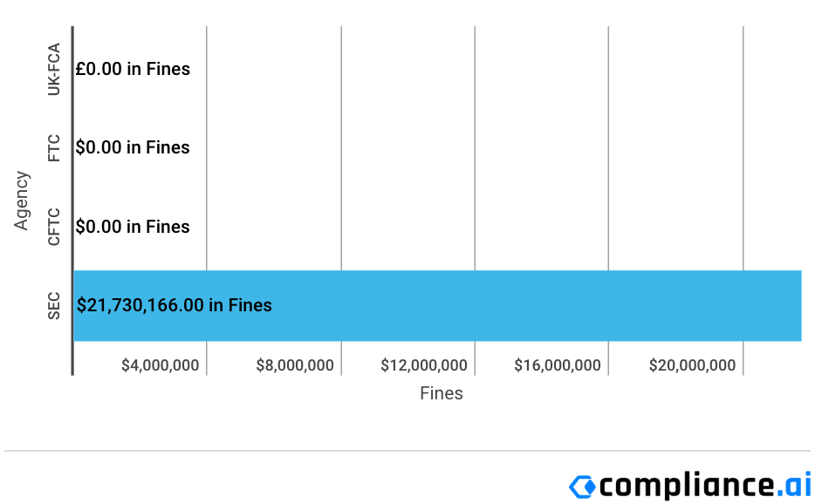Click the $20,000,000 axis tick label
Screen dimensions: 822x504
click(x=692, y=365)
